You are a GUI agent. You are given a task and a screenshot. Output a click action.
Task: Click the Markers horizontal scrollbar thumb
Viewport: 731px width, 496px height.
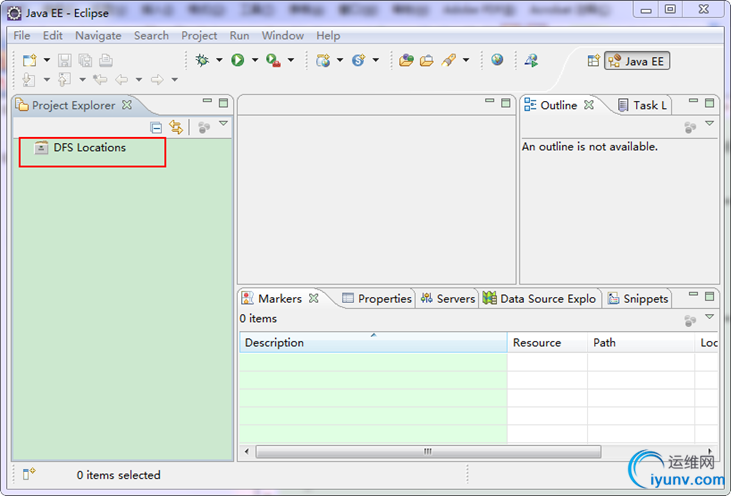click(x=428, y=451)
